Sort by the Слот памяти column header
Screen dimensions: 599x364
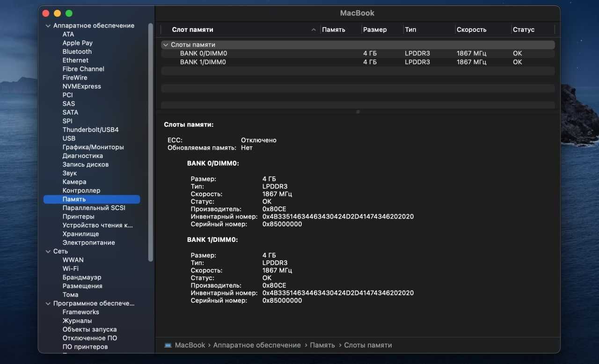pos(192,29)
